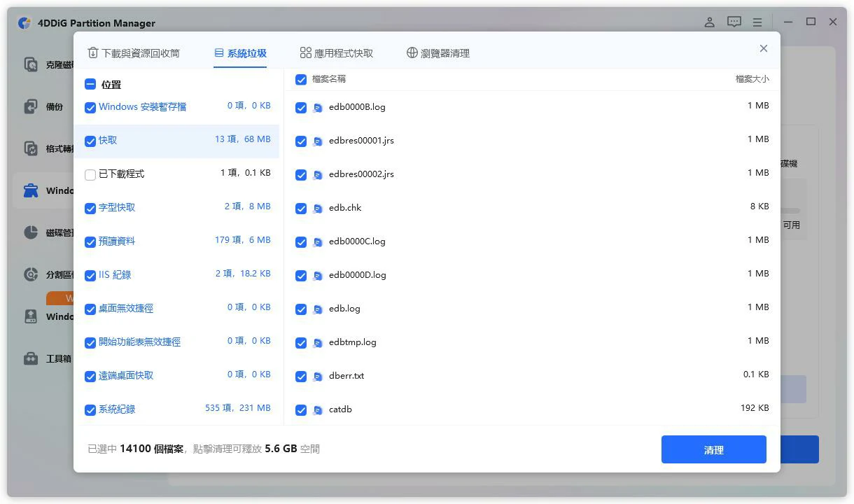Viewport: 854px width, 504px height.
Task: Uncheck the 開始功能表無效捷徑 checkbox
Action: click(90, 343)
